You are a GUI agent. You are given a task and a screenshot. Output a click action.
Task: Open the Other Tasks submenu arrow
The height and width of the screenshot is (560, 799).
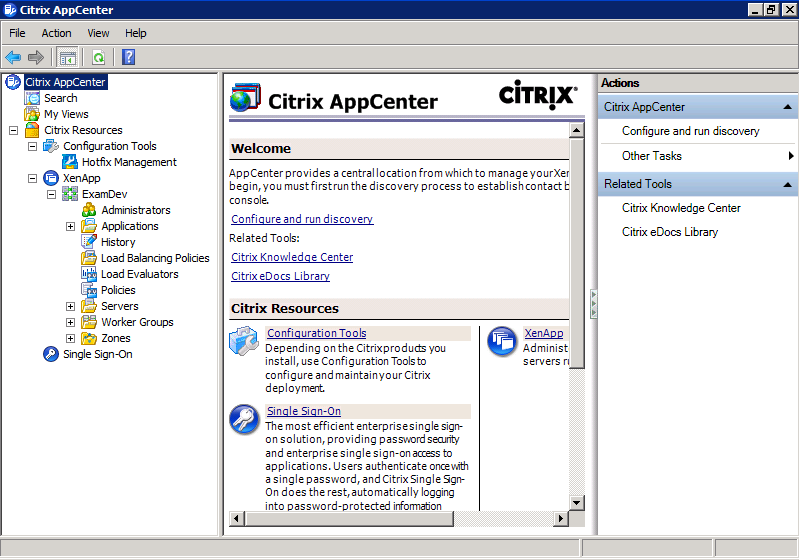pos(791,156)
